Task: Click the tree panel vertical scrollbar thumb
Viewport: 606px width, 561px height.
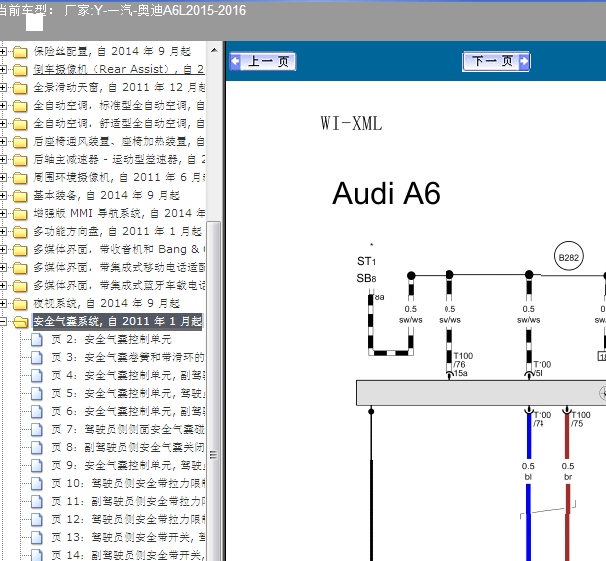Action: [x=214, y=391]
